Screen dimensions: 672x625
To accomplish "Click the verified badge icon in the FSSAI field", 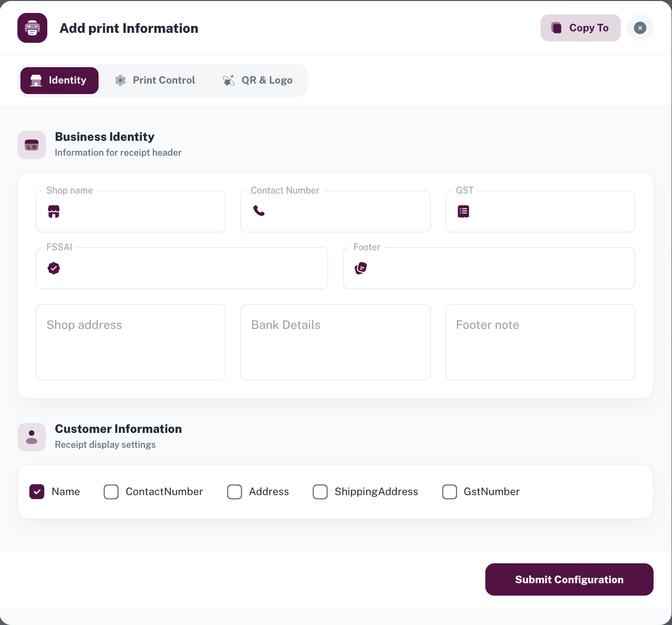I will [x=53, y=268].
